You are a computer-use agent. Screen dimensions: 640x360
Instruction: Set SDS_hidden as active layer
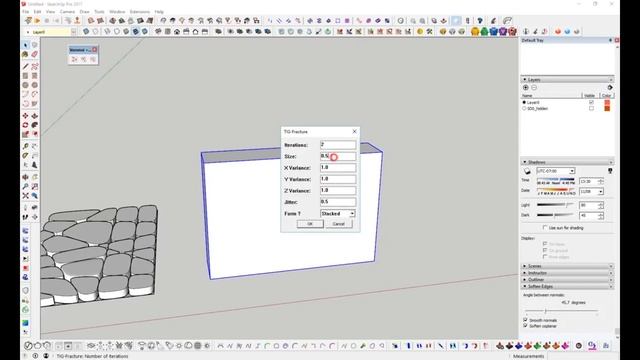[x=524, y=109]
